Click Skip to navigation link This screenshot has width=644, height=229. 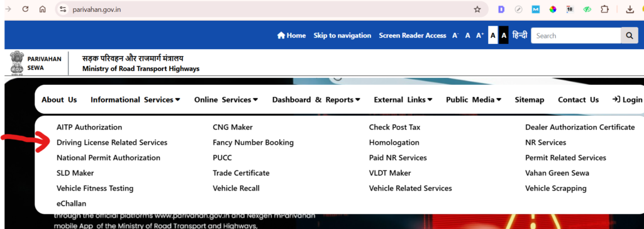tap(342, 35)
